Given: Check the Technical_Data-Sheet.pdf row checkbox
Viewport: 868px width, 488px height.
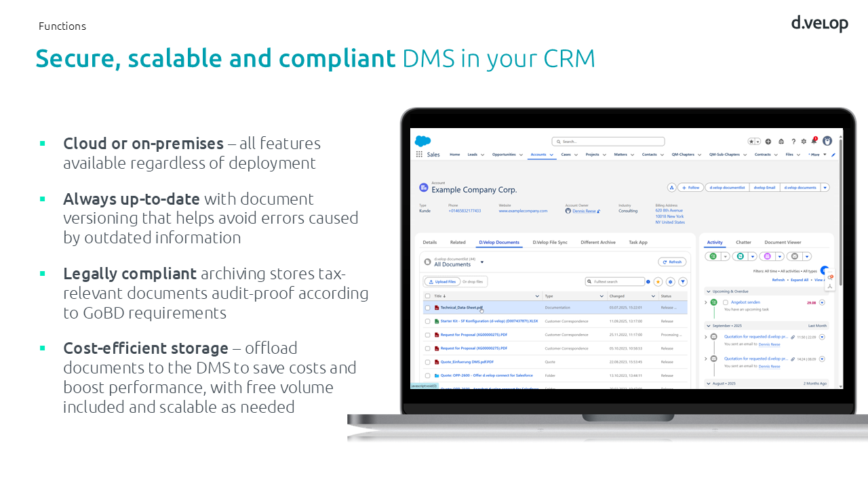Looking at the screenshot, I should [x=427, y=308].
